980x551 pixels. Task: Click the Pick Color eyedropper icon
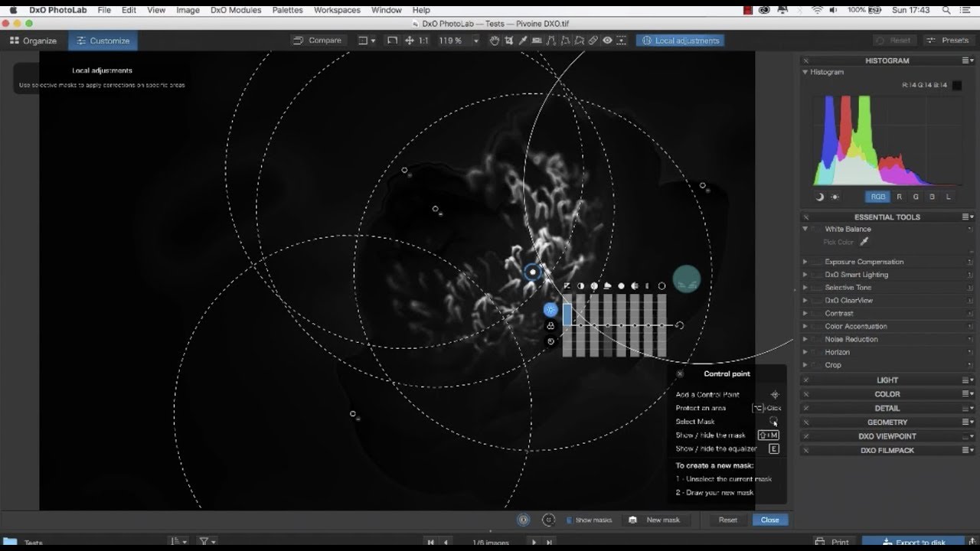coord(864,242)
